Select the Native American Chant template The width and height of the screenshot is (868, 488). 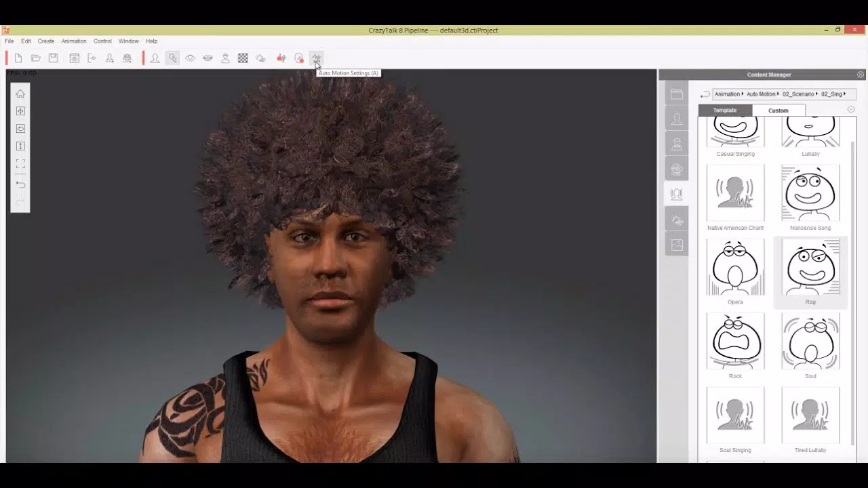735,198
